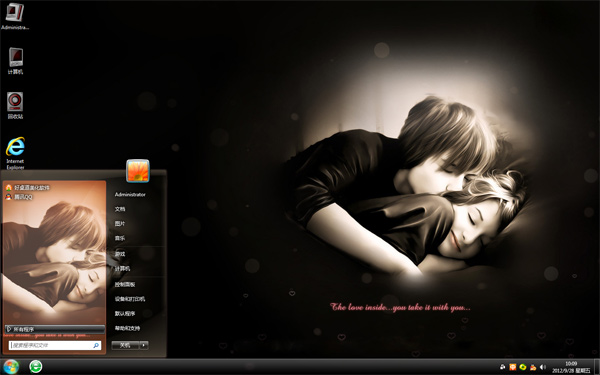The width and height of the screenshot is (600, 375).
Task: Open 默认程序 in Start menu
Action: (x=125, y=313)
